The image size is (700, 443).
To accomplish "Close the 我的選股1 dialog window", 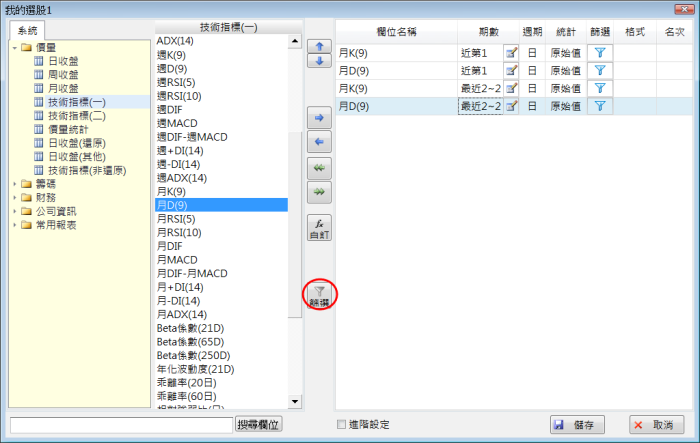I will (684, 9).
